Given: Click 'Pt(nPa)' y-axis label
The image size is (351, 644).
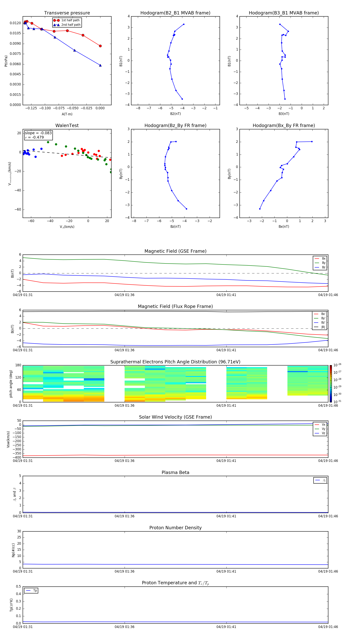Looking at the screenshot, I should coord(6,61).
